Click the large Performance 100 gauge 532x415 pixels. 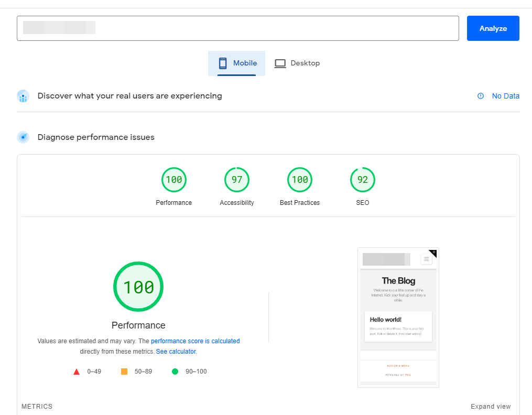pos(138,287)
